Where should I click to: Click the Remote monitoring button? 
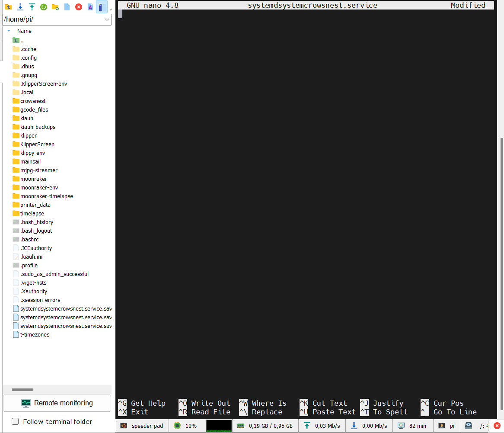click(x=57, y=403)
